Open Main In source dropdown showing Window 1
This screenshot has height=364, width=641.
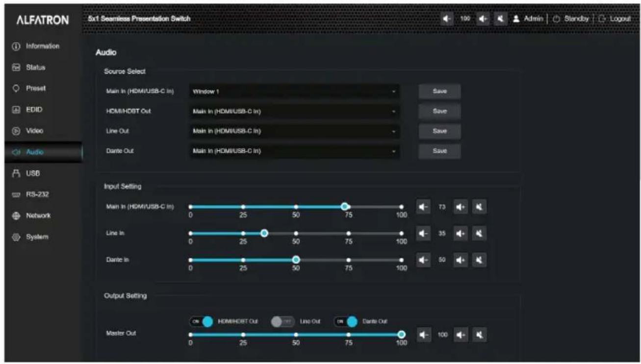coord(294,92)
